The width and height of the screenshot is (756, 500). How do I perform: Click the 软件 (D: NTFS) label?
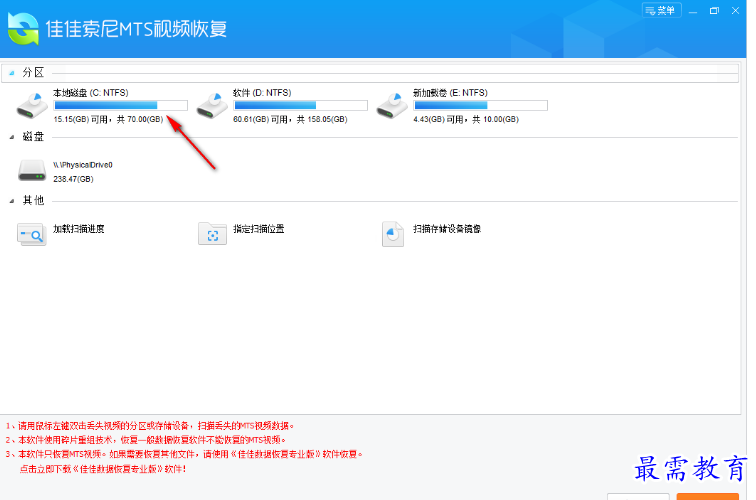pos(262,93)
